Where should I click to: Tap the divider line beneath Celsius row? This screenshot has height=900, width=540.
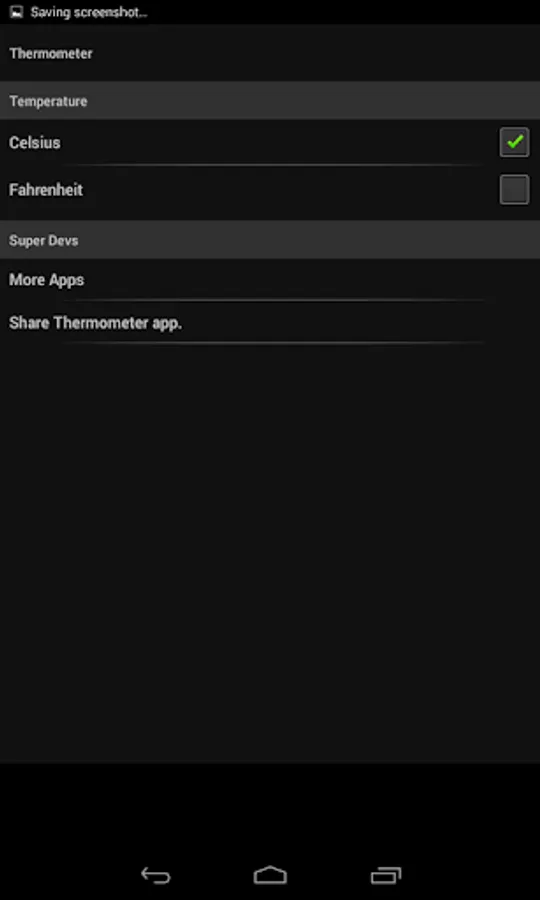tap(273, 165)
